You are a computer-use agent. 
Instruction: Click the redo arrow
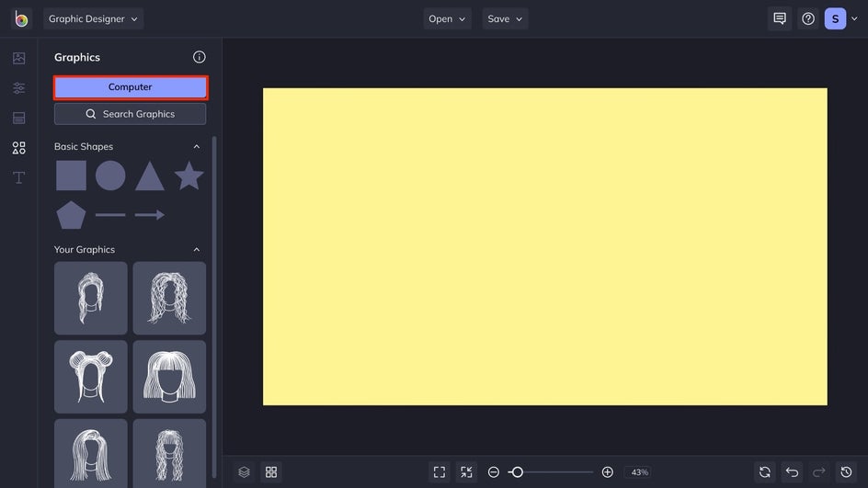point(819,472)
